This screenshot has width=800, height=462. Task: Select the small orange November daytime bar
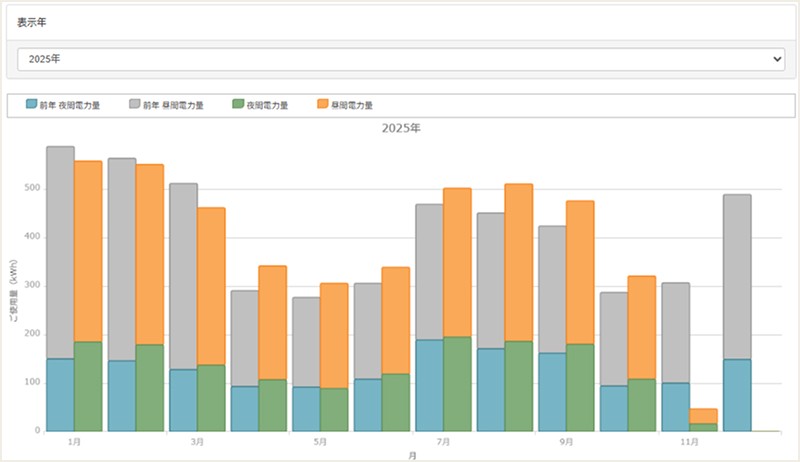(x=703, y=416)
